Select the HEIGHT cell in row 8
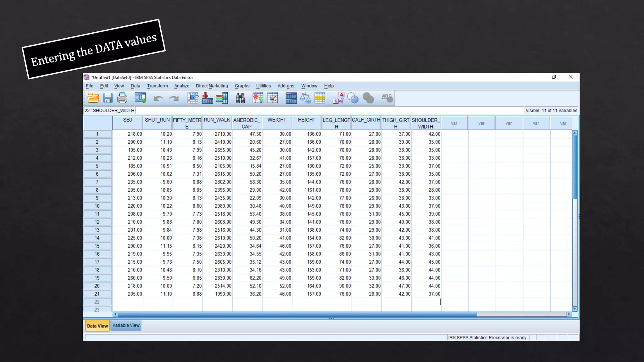 point(307,190)
